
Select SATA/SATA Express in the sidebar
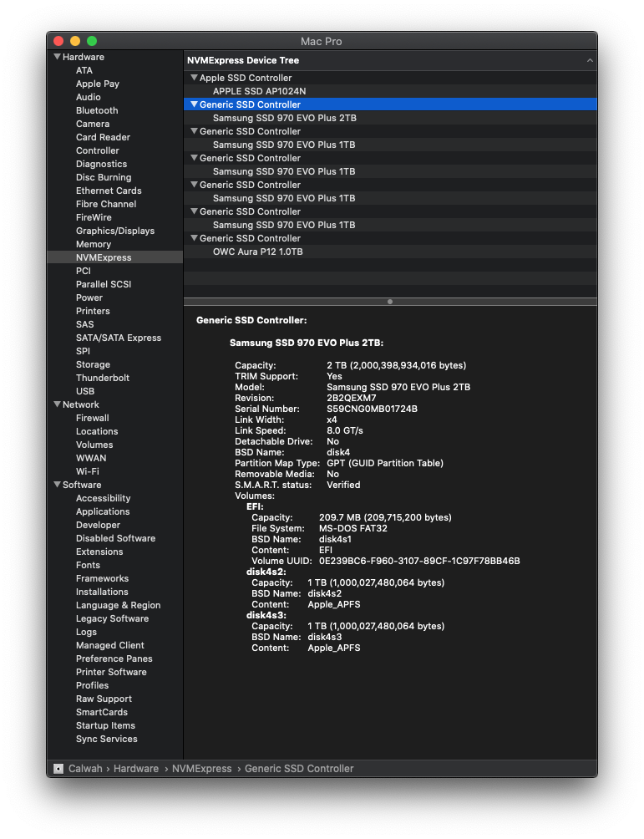(119, 338)
